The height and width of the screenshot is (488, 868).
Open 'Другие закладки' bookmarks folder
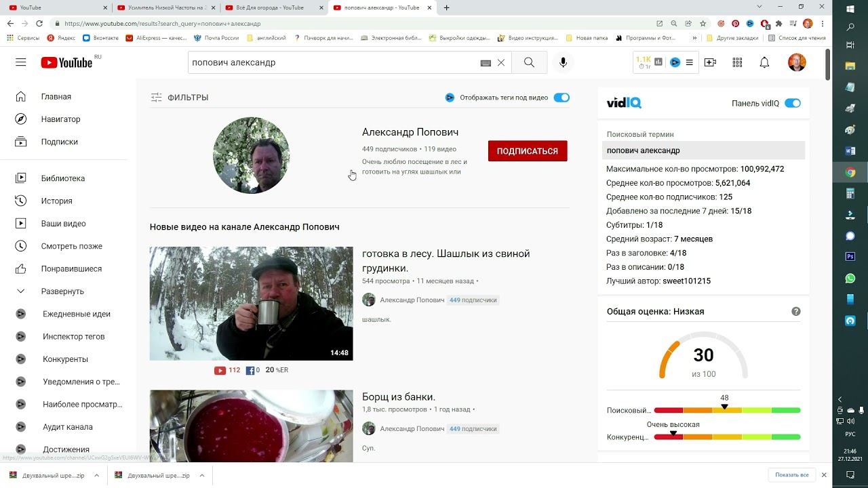pyautogui.click(x=732, y=38)
